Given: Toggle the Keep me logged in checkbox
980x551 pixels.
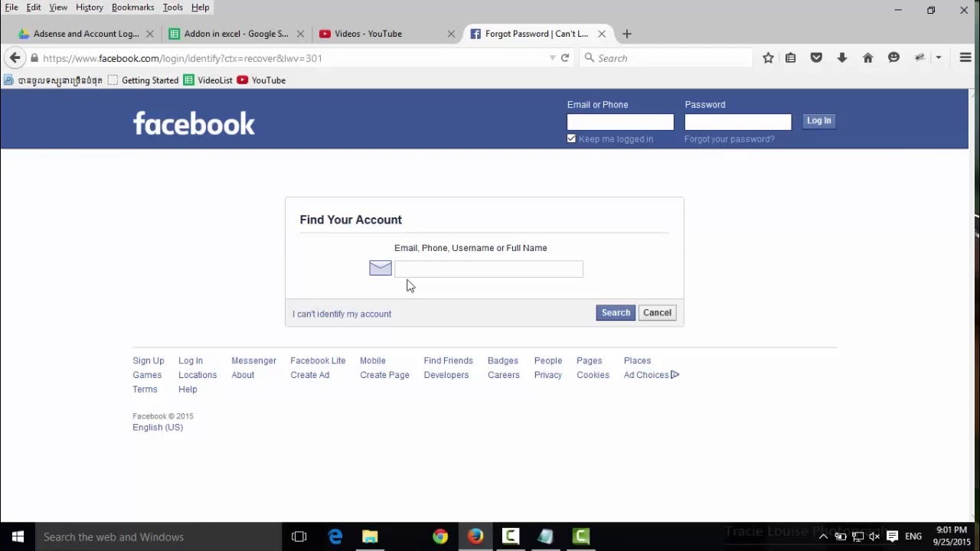Looking at the screenshot, I should 571,139.
